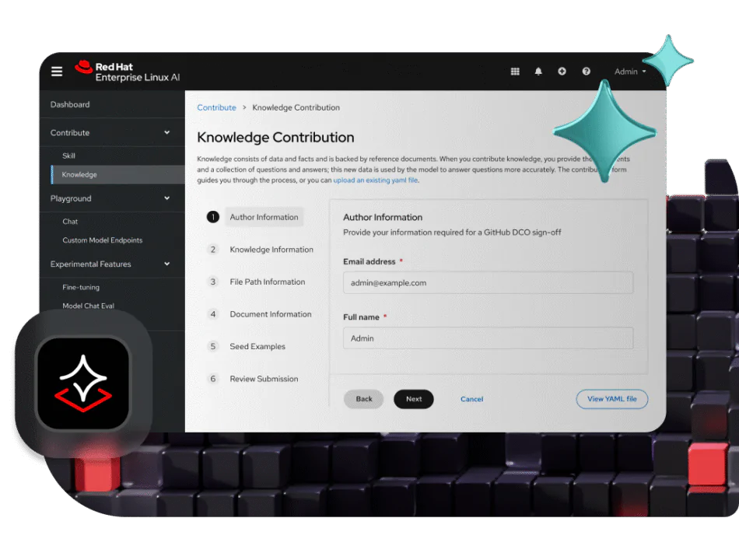
Task: Click the Red Hat Enterprise Linux AI logo
Action: tap(128, 72)
